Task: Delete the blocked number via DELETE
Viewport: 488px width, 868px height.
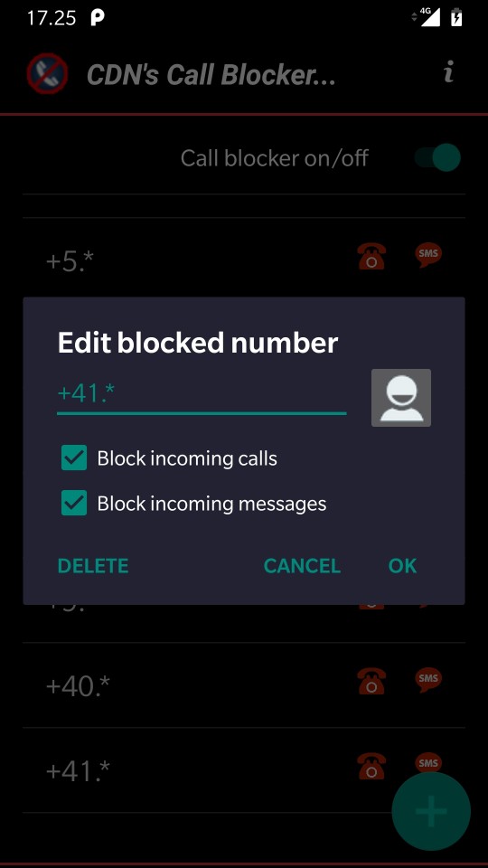Action: coord(93,566)
